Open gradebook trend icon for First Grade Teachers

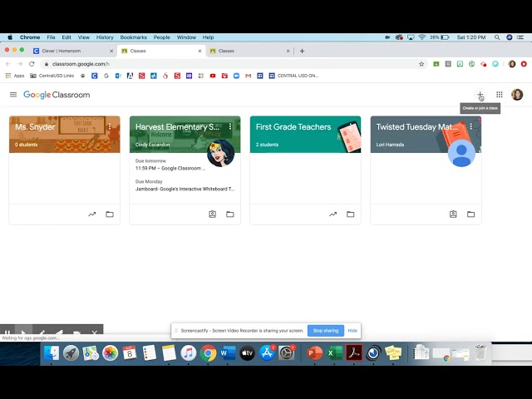click(x=332, y=214)
